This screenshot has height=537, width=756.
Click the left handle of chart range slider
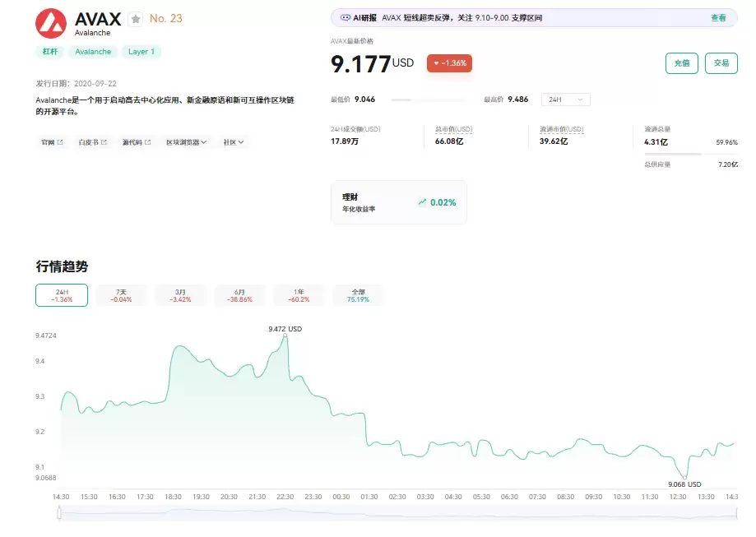tap(59, 513)
